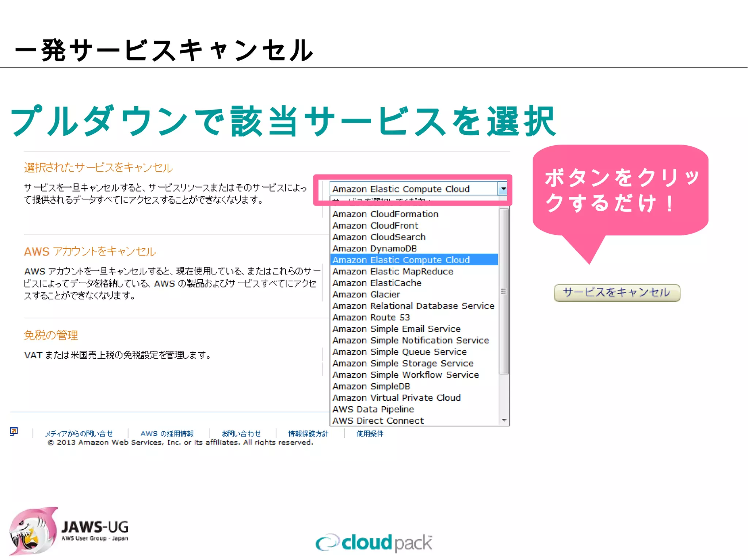Select Amazon Relational Database Service

pyautogui.click(x=414, y=306)
